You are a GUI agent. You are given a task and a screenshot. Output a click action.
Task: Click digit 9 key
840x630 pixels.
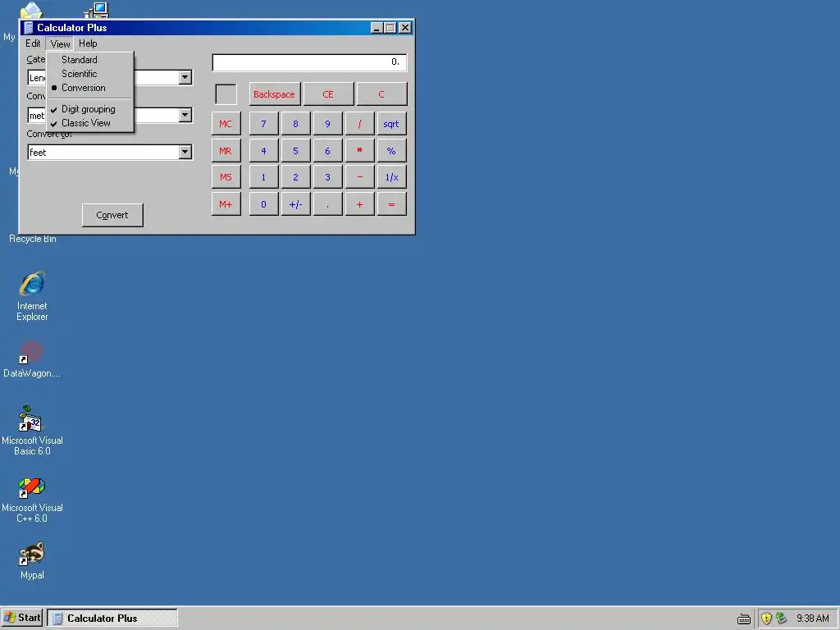pos(328,124)
